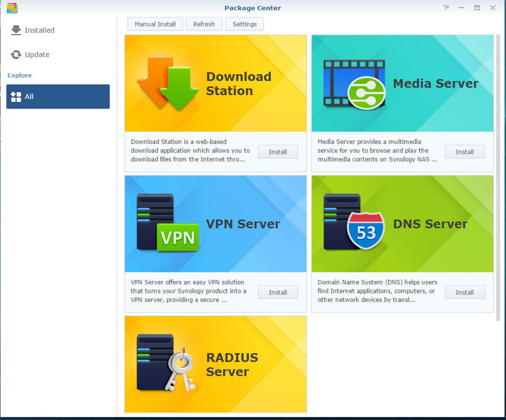506x420 pixels.
Task: Select the All explore category
Action: [x=58, y=96]
